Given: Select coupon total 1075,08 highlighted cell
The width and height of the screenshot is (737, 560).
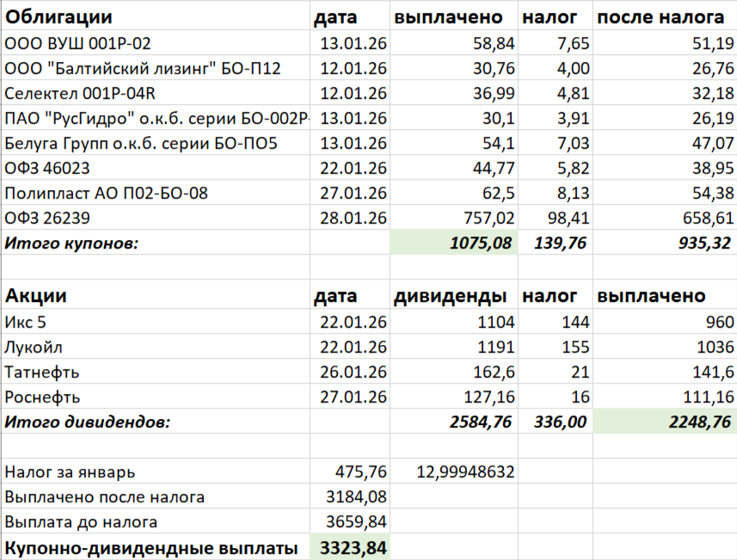Looking at the screenshot, I should point(454,243).
